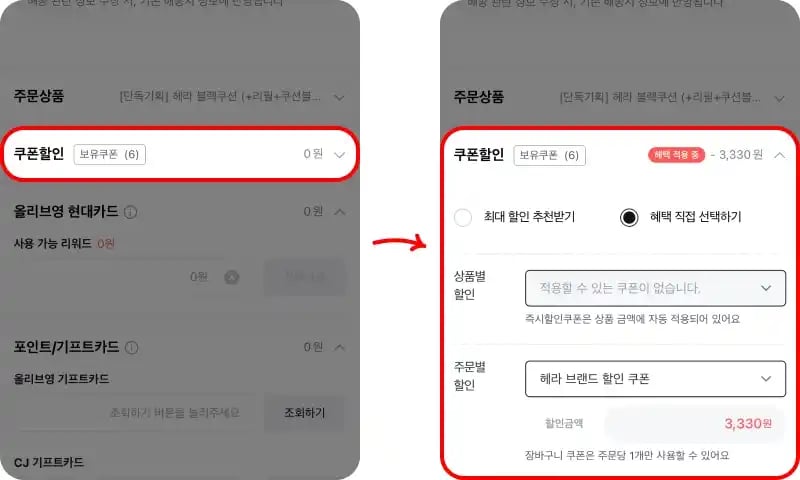This screenshot has height=480, width=800.
Task: Click the dimmed reward apply button
Action: 304,277
